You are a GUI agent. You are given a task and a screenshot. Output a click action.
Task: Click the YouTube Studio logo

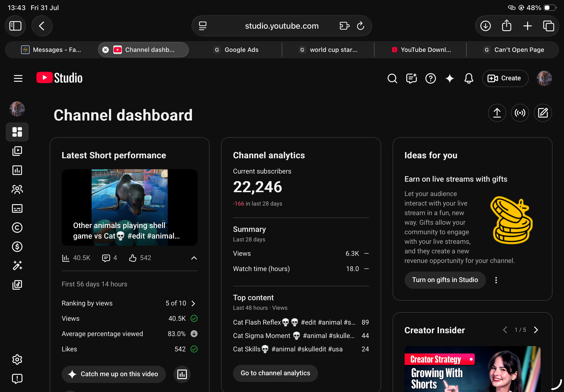[x=60, y=78]
